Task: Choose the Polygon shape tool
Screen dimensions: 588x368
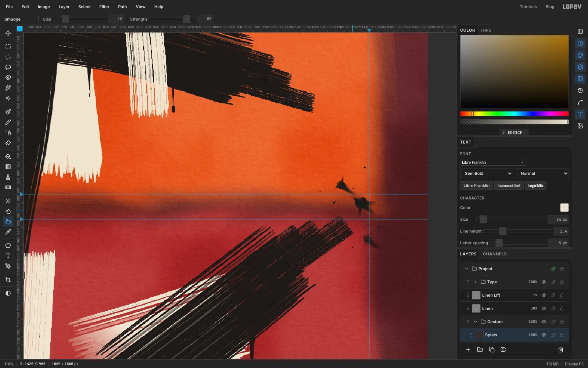Action: tap(8, 245)
